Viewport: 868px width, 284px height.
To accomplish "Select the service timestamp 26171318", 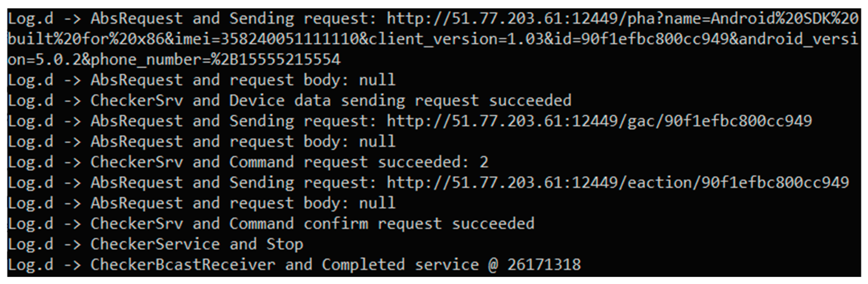I will pos(544,265).
